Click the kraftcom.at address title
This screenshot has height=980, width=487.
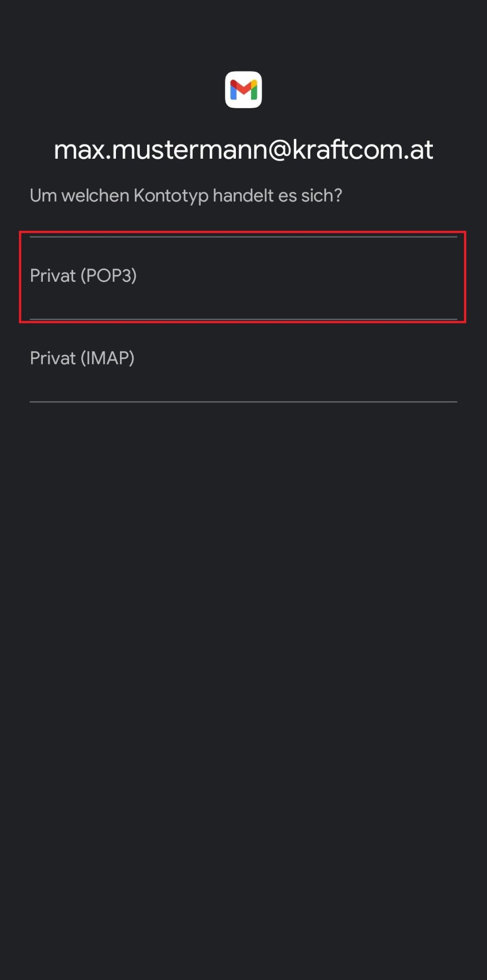click(243, 150)
